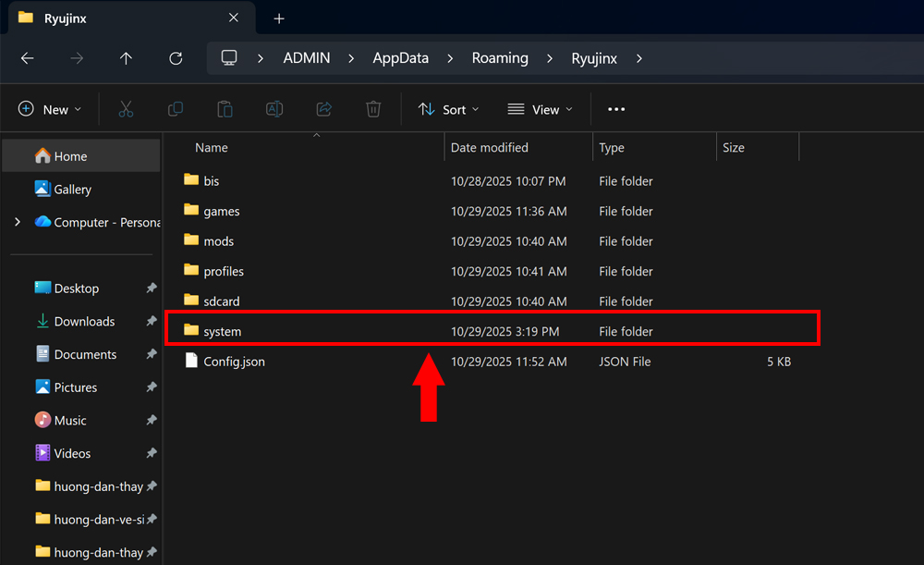Sort by the Date modified column header
The width and height of the screenshot is (924, 565).
(x=490, y=148)
